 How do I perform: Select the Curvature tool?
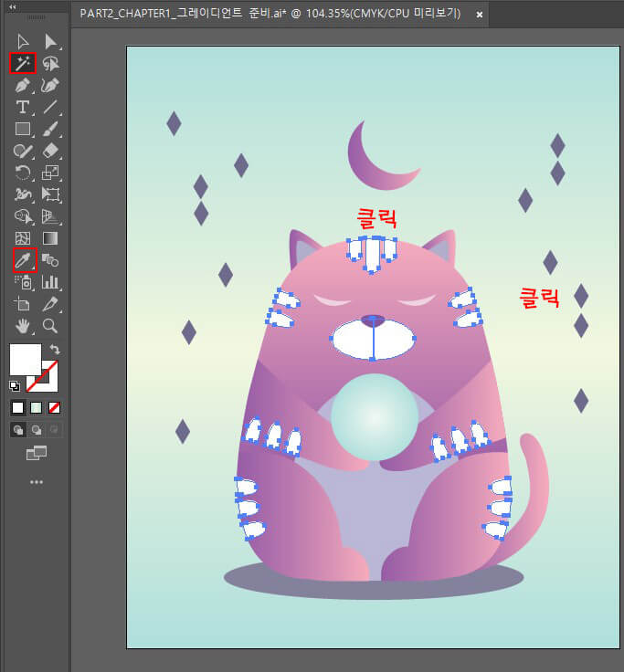(x=50, y=85)
